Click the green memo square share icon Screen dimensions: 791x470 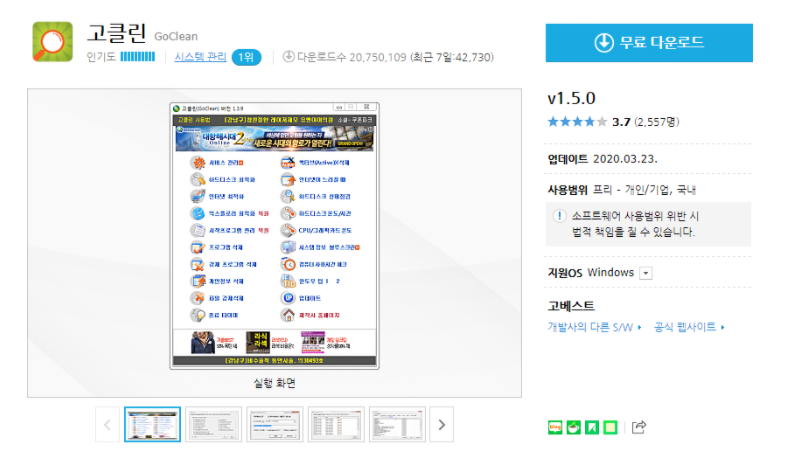click(610, 428)
